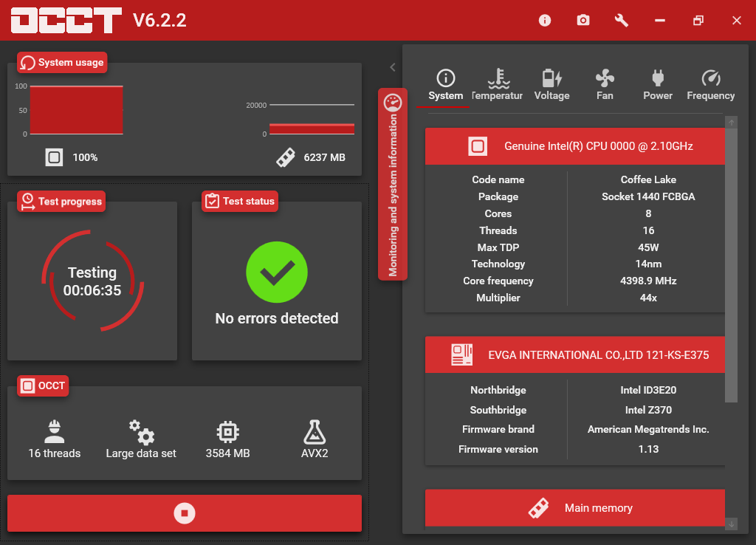Screen dimensions: 756x545
Task: Click the OCCT test label badge
Action: [43, 385]
